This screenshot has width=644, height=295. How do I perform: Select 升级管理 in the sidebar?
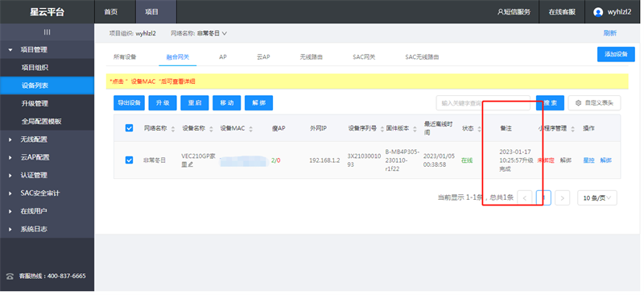pyautogui.click(x=47, y=103)
